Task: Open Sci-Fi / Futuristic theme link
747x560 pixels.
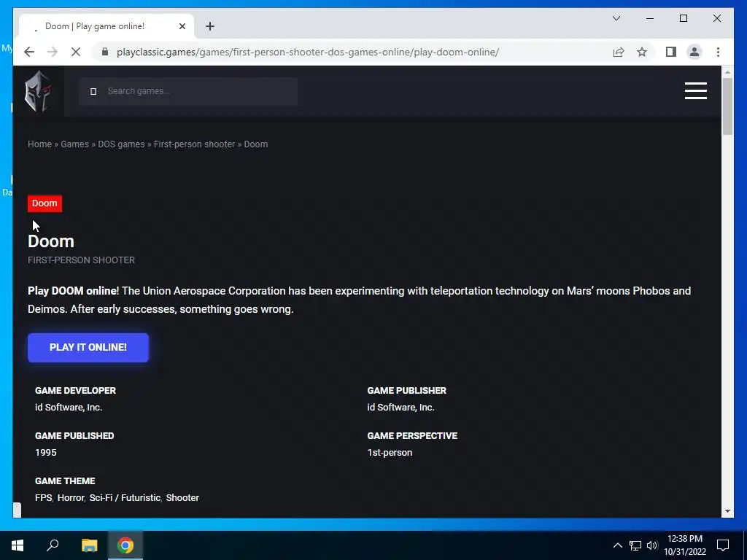Action: click(x=125, y=497)
